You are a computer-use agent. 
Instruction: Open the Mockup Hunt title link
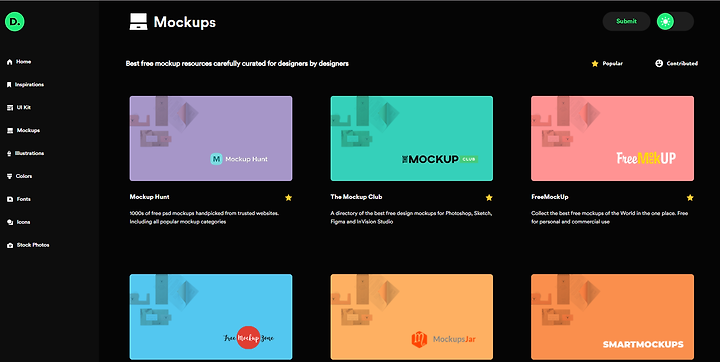[149, 197]
